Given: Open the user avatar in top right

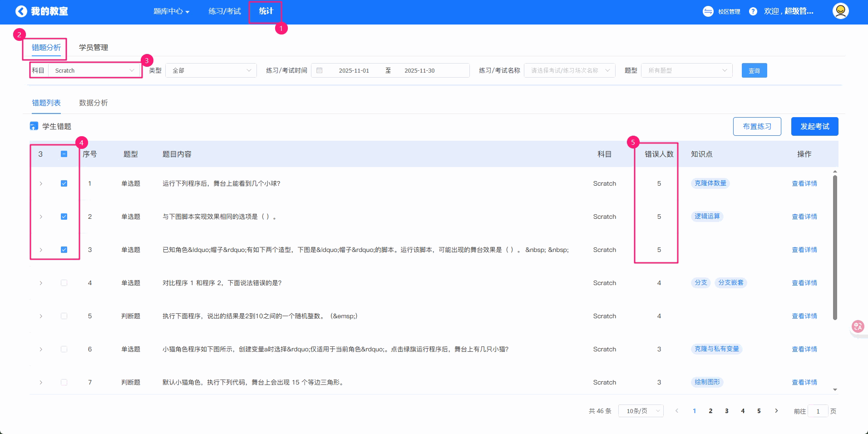Looking at the screenshot, I should tap(840, 11).
